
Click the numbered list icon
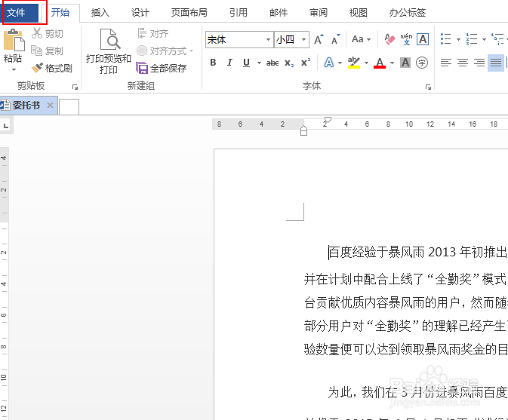pos(472,39)
